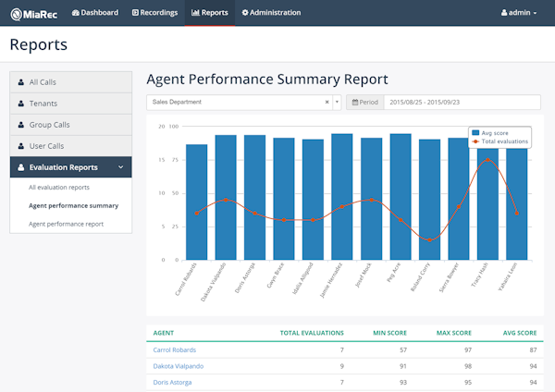Select All evaluation reports submenu item
This screenshot has height=392, width=555.
pos(59,187)
